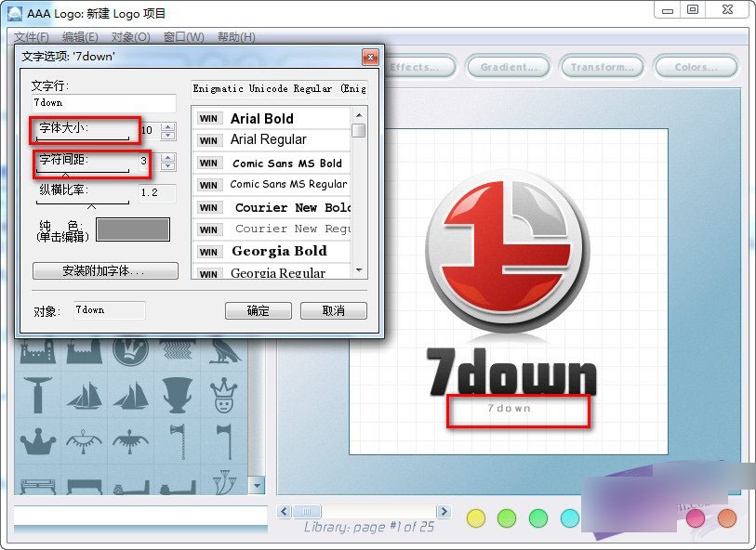Pick the cyan palette color circle
756x550 pixels.
570,518
